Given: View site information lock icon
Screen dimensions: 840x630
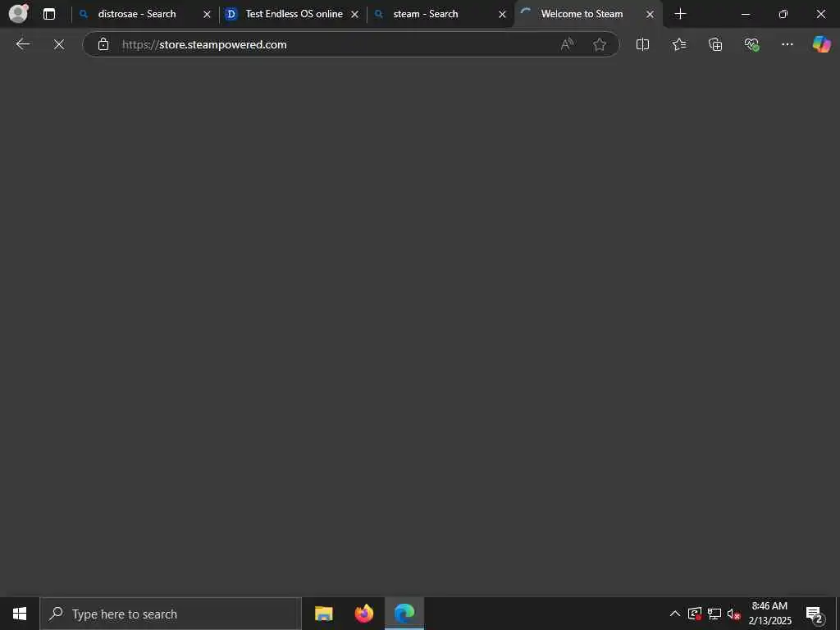Looking at the screenshot, I should pyautogui.click(x=103, y=44).
